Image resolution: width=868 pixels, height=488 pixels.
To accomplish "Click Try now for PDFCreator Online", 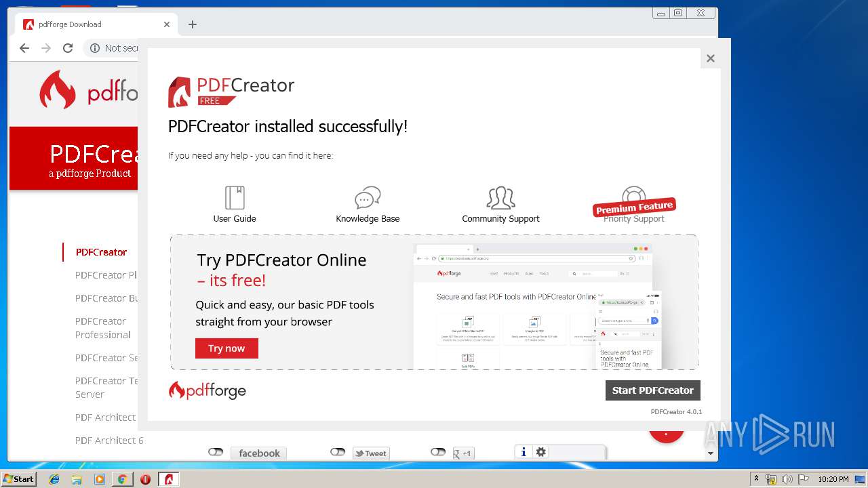I will 226,348.
